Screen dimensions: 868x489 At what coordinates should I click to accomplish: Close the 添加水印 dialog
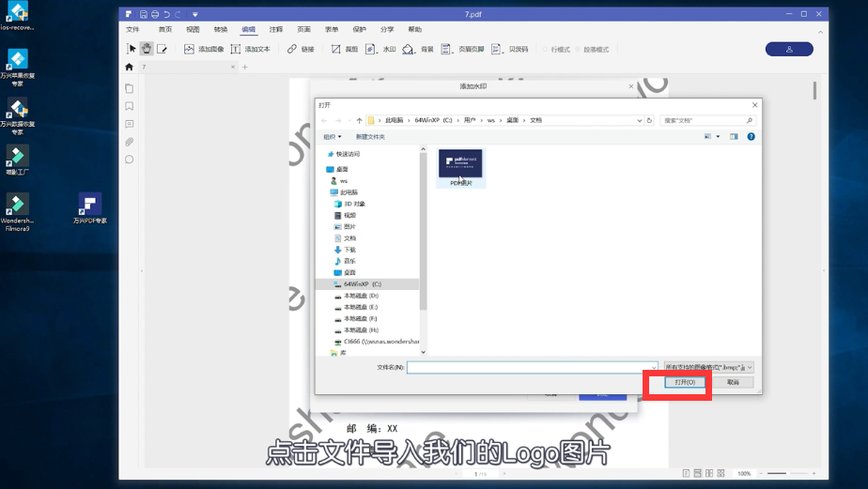tap(630, 86)
